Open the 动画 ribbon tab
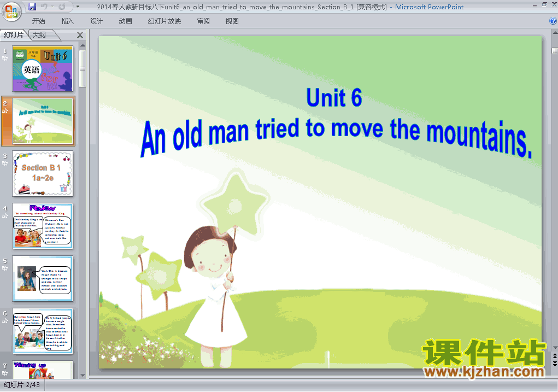 tap(125, 21)
